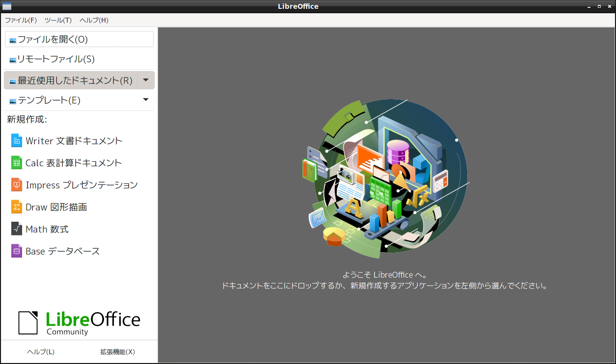The width and height of the screenshot is (616, 364).
Task: Click the icon beside リモートファイル
Action: pyautogui.click(x=13, y=60)
